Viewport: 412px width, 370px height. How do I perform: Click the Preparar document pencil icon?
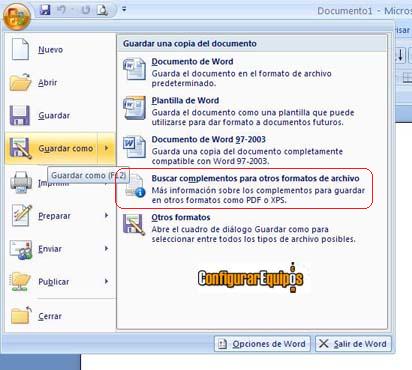coord(22,215)
